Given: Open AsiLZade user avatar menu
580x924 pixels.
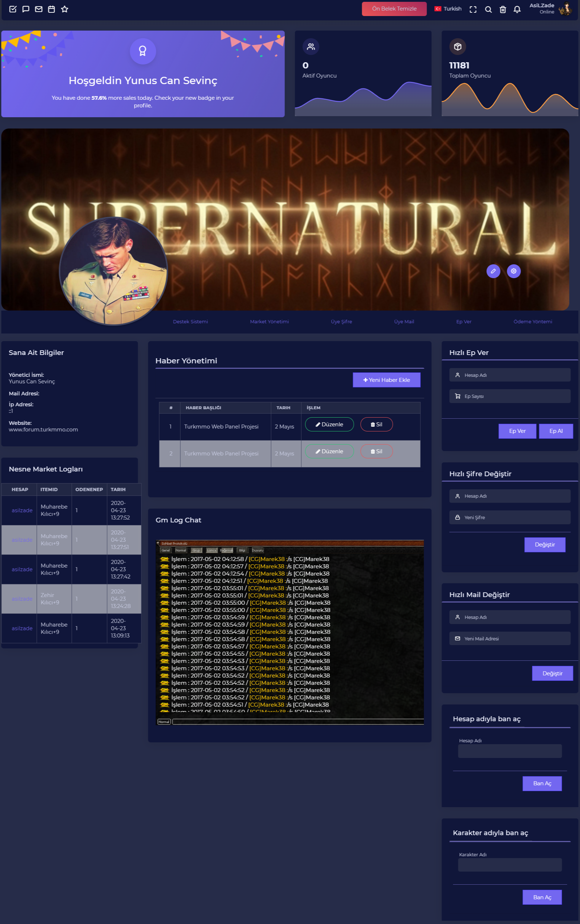Looking at the screenshot, I should point(565,8).
